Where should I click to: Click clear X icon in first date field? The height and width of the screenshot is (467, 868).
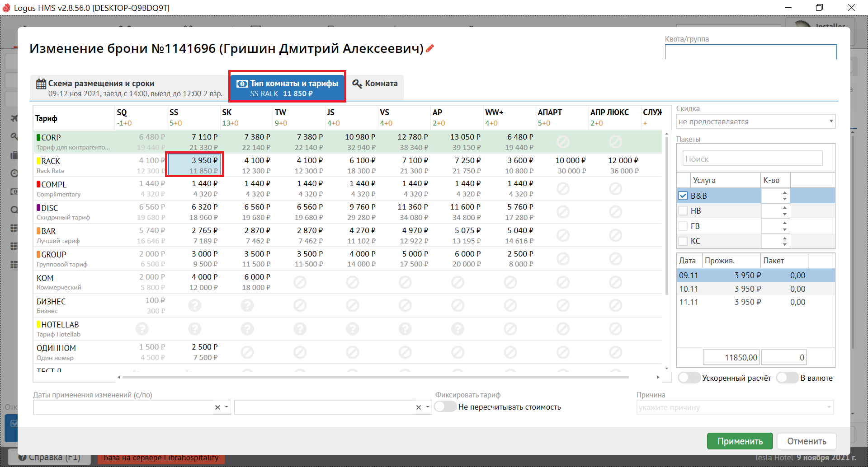pyautogui.click(x=217, y=407)
